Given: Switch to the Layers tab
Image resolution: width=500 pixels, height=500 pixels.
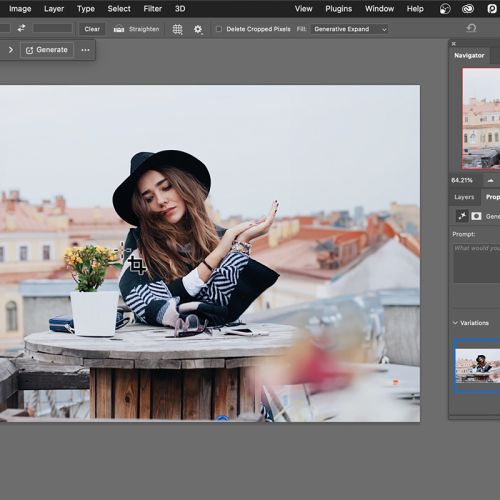Looking at the screenshot, I should (464, 197).
